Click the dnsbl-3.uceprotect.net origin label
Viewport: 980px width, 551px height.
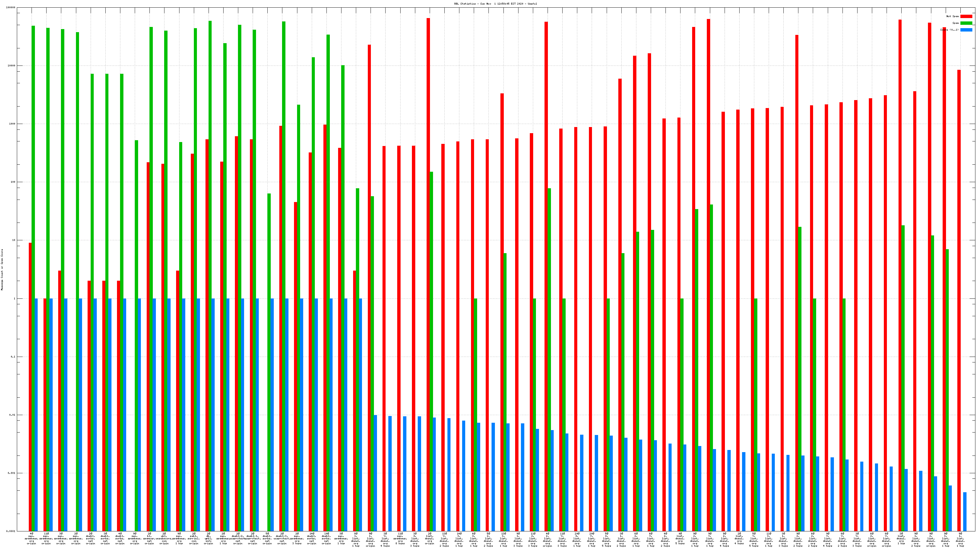pyautogui.click(x=282, y=538)
